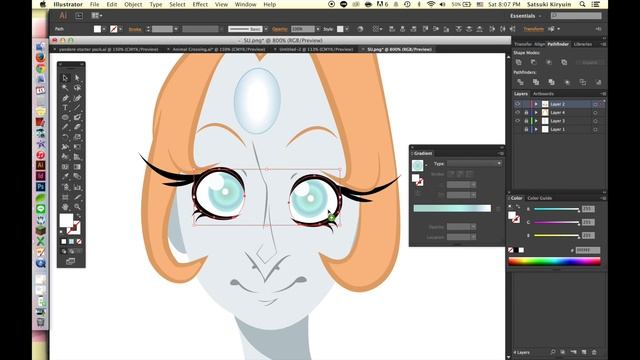Click the Trim pathfinder icon
640x360 pixels.
tap(536, 82)
